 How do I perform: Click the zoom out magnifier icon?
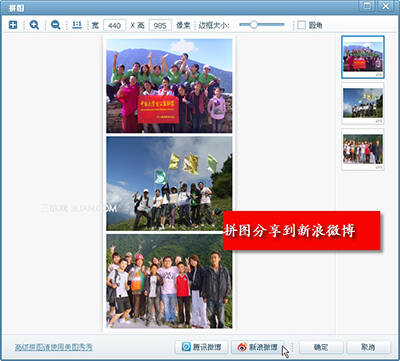pyautogui.click(x=55, y=25)
